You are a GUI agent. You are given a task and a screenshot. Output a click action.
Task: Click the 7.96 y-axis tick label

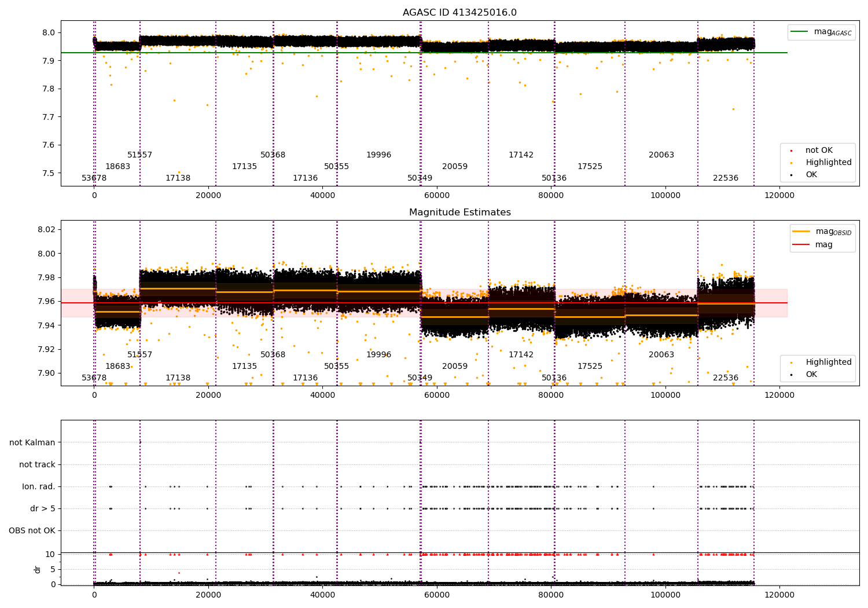(x=46, y=301)
